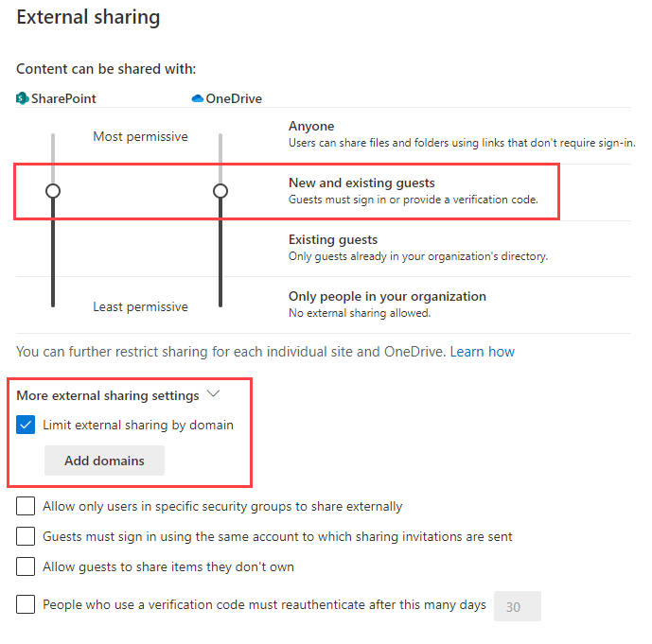Choose Only people in your organization option
This screenshot has height=644, width=652.
(387, 296)
